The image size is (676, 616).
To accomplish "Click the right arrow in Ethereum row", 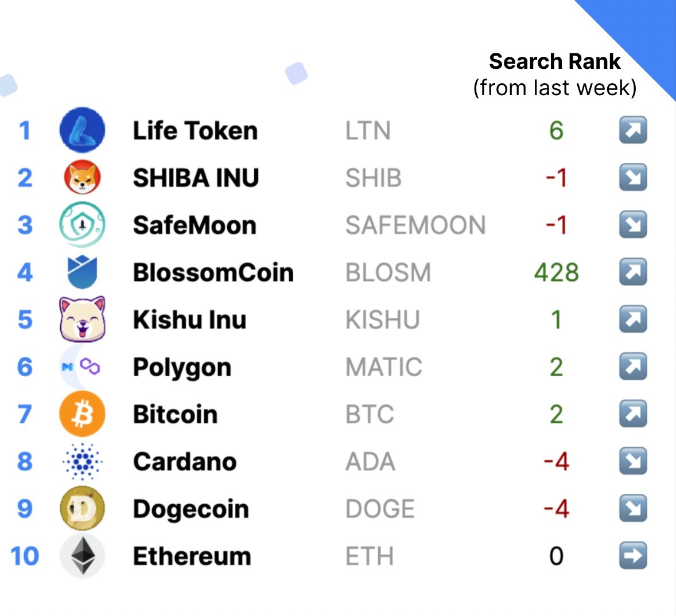I will point(633,555).
